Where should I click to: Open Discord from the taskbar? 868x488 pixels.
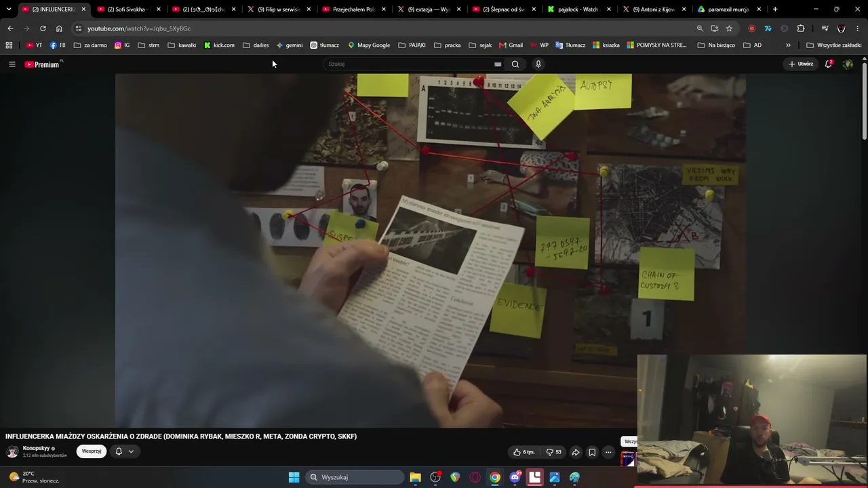(515, 477)
